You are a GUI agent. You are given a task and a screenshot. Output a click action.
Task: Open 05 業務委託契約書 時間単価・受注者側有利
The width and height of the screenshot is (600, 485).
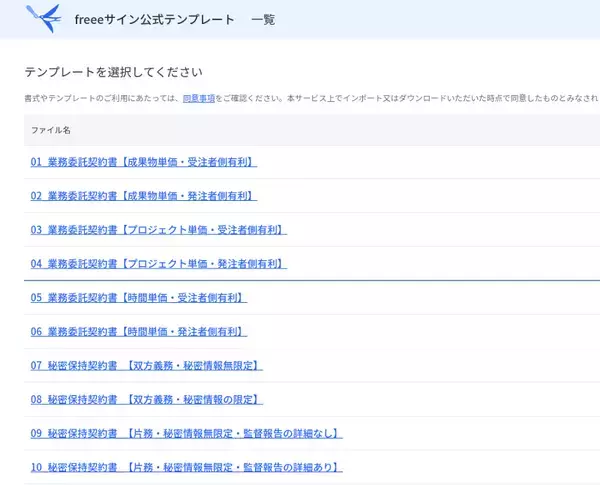pyautogui.click(x=138, y=298)
